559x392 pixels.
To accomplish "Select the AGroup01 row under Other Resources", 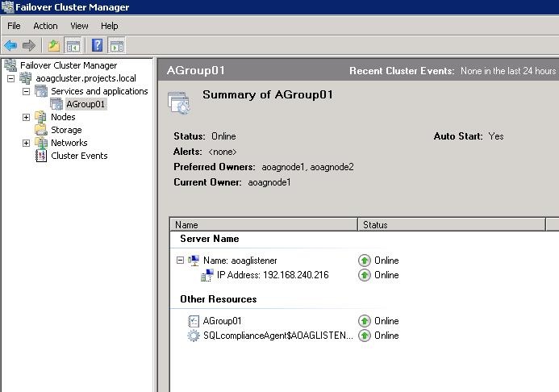I will [222, 321].
